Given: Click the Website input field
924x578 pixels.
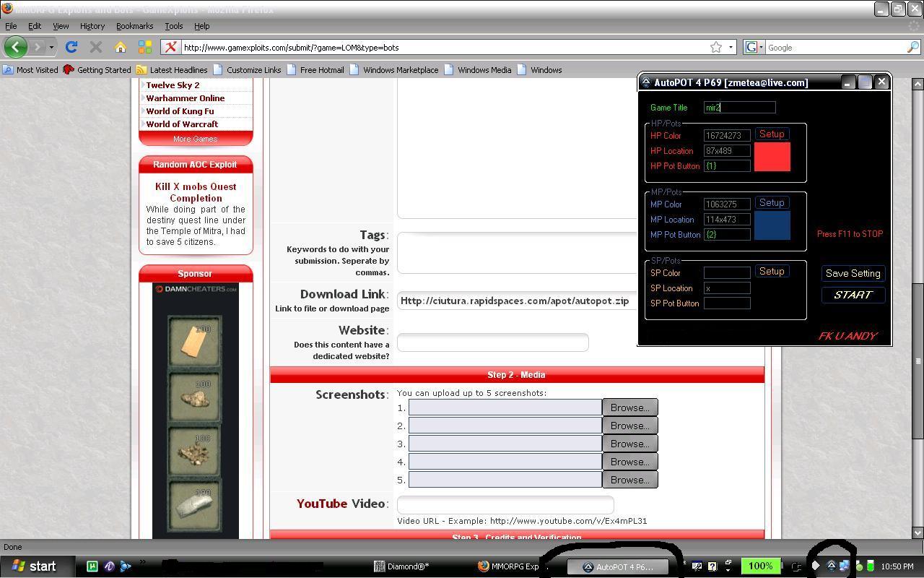Looking at the screenshot, I should (x=493, y=342).
